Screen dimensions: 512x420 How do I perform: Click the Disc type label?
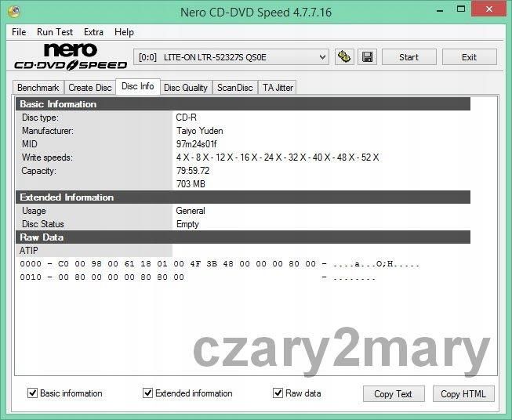pyautogui.click(x=40, y=118)
